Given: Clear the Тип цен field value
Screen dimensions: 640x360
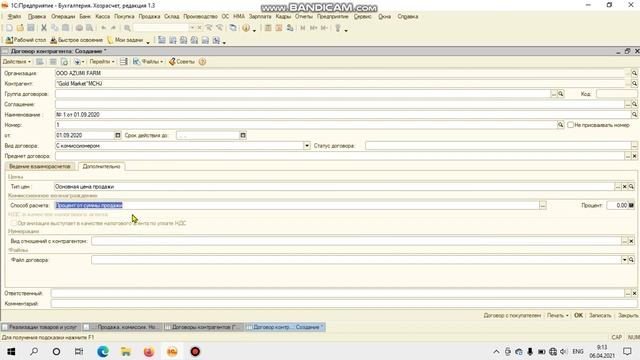Looking at the screenshot, I should tap(624, 187).
